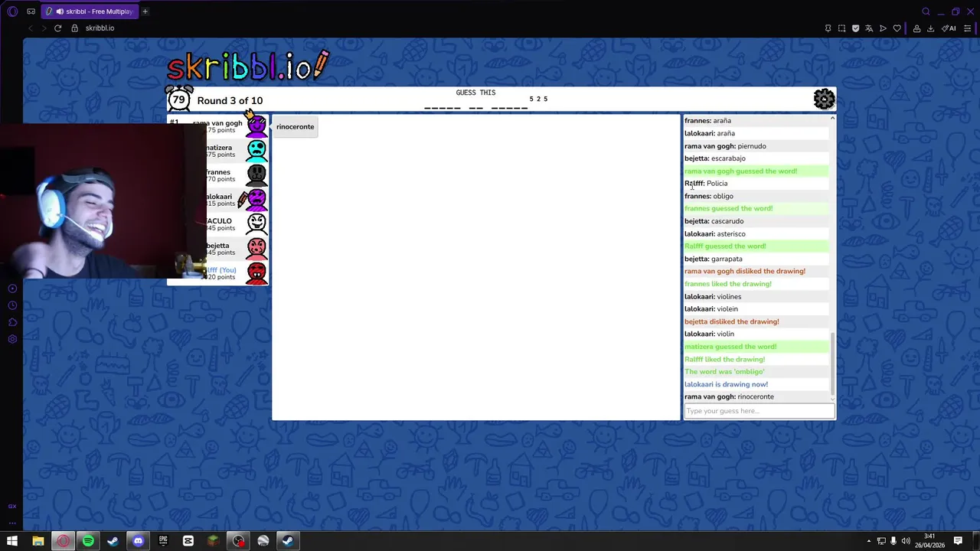Click the site padlock icon
The height and width of the screenshot is (551, 980).
point(74,28)
